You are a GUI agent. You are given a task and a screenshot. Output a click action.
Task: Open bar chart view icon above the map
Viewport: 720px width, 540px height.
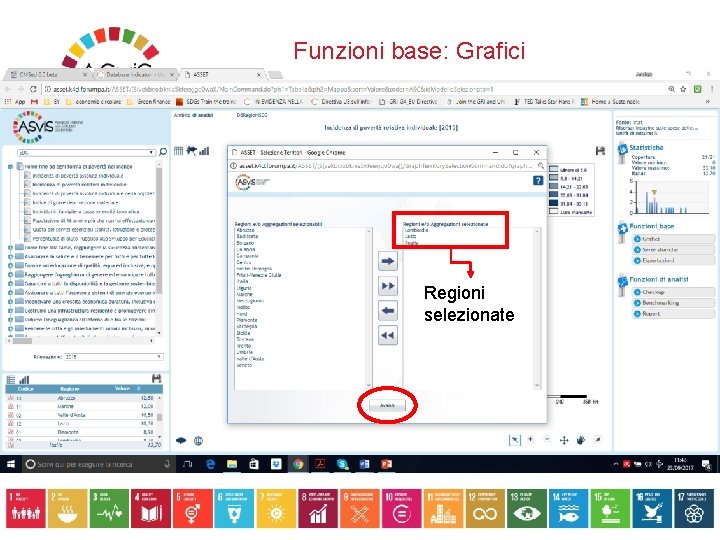[204, 151]
